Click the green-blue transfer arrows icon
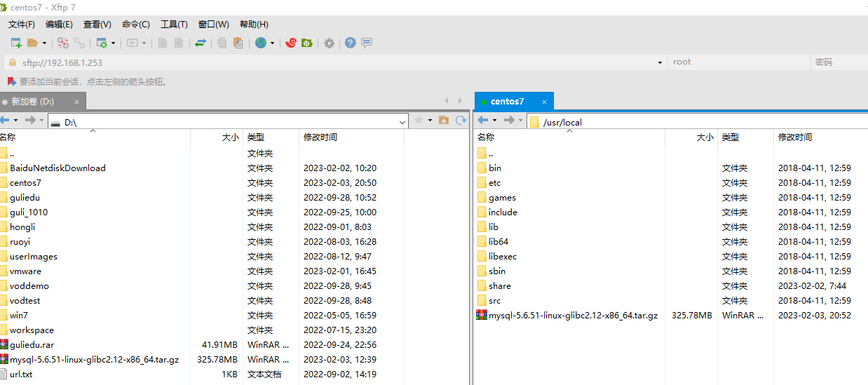The height and width of the screenshot is (385, 868). point(201,43)
